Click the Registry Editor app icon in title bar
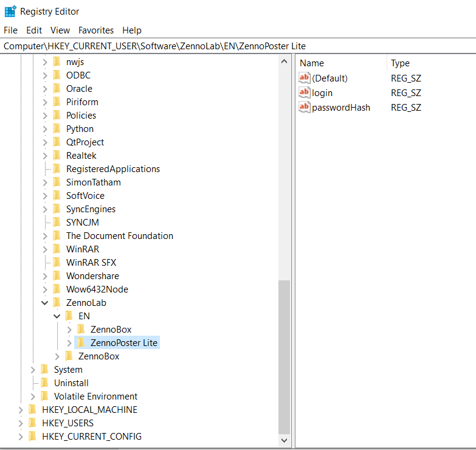 pyautogui.click(x=10, y=11)
